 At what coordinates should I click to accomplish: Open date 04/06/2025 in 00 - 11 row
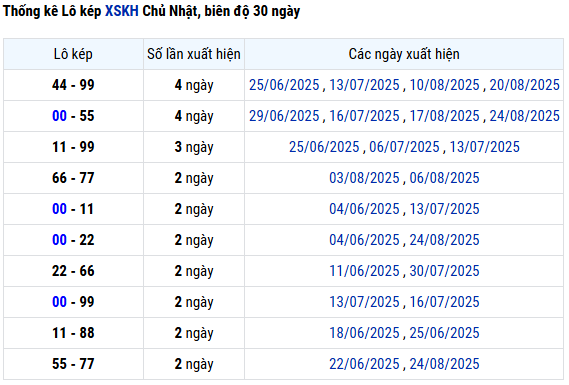point(364,209)
